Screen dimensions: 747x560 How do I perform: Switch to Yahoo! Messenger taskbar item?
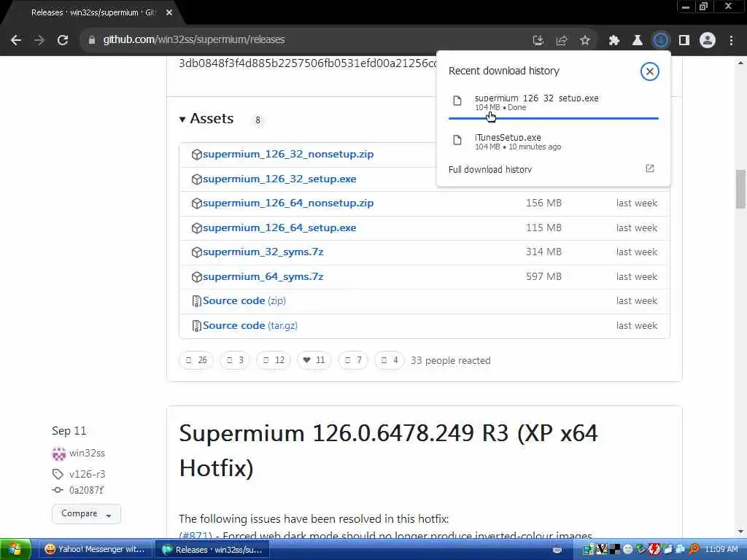(94, 550)
